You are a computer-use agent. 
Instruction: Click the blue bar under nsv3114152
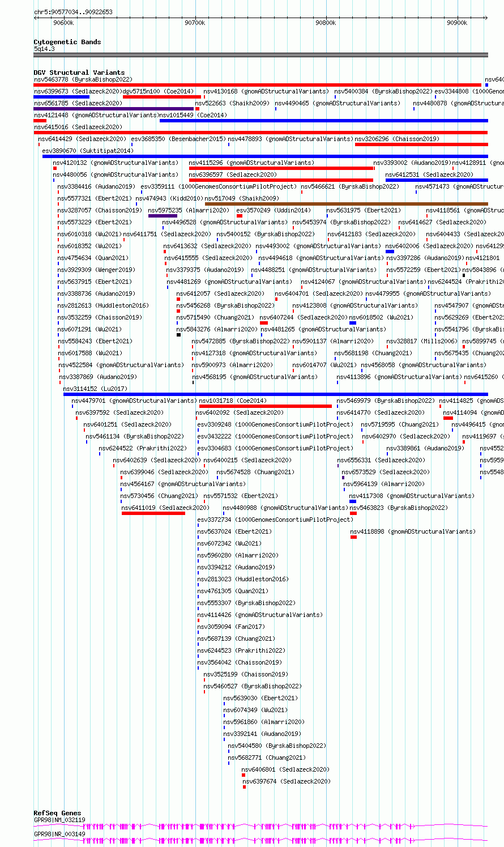coord(276,394)
